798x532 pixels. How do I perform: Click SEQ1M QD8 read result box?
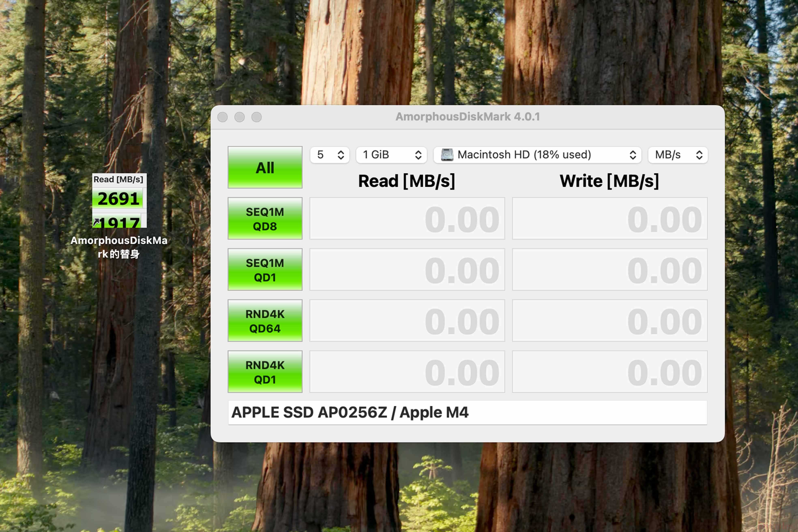point(407,219)
